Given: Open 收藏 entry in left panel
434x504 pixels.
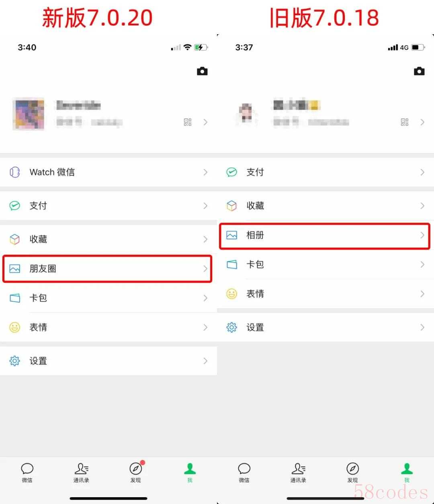Looking at the screenshot, I should 108,239.
